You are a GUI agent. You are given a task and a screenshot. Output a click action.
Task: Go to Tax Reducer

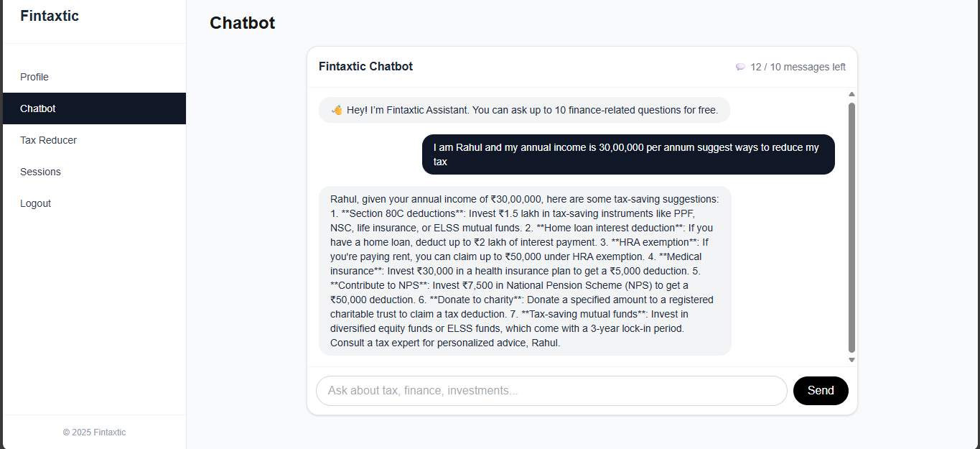tap(48, 140)
